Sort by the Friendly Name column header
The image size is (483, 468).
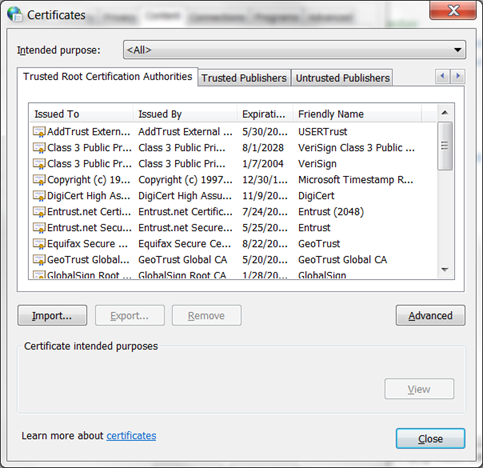point(357,114)
